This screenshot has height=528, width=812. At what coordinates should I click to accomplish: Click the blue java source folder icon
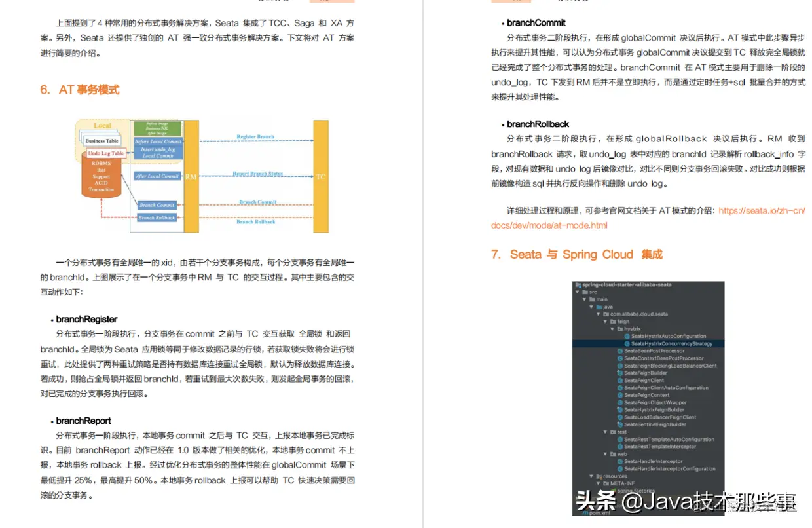[x=599, y=307]
